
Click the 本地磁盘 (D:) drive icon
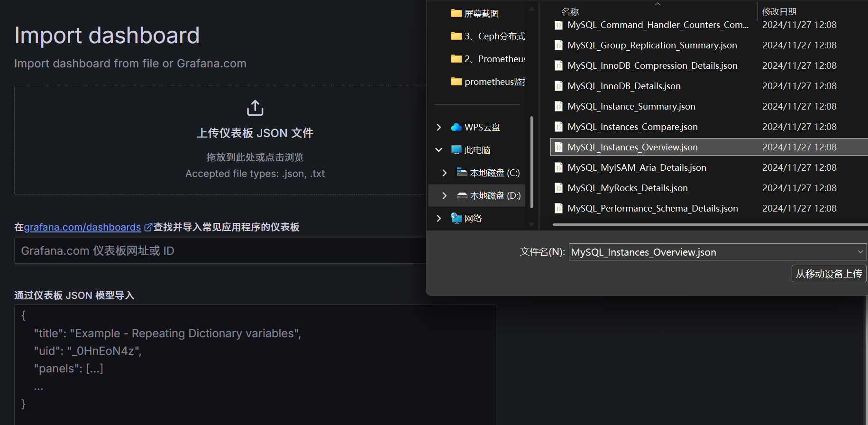coord(462,195)
